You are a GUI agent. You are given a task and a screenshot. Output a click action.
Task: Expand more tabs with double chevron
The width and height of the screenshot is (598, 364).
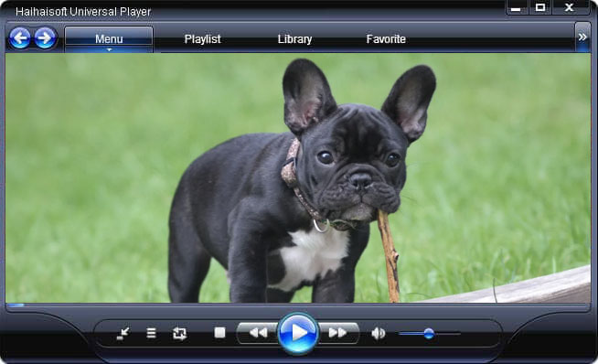pos(582,37)
